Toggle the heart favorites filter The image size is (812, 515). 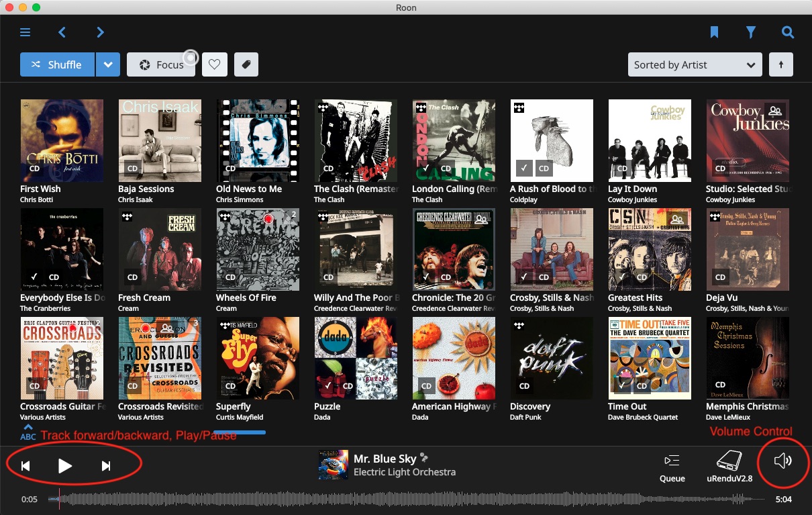(x=214, y=64)
